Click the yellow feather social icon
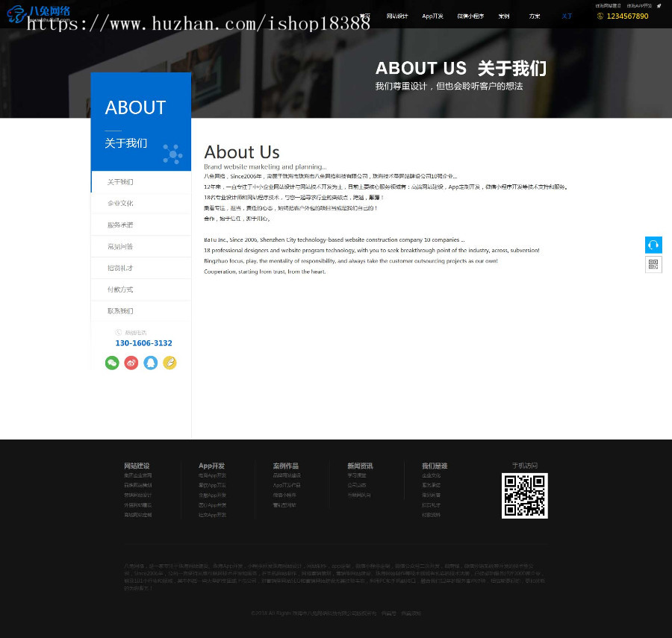The image size is (672, 638). coord(169,363)
